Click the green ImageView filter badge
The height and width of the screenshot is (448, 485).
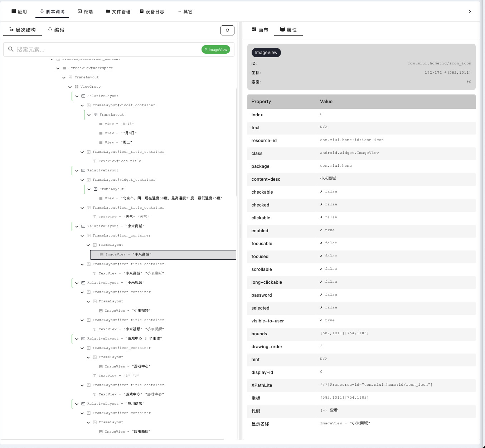(x=216, y=49)
